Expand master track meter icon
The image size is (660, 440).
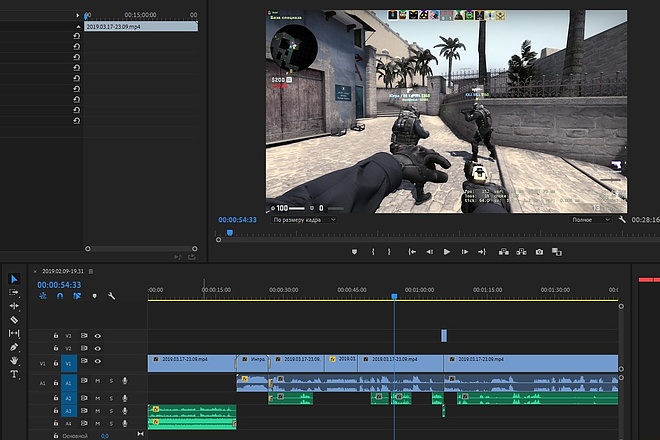coord(140,434)
